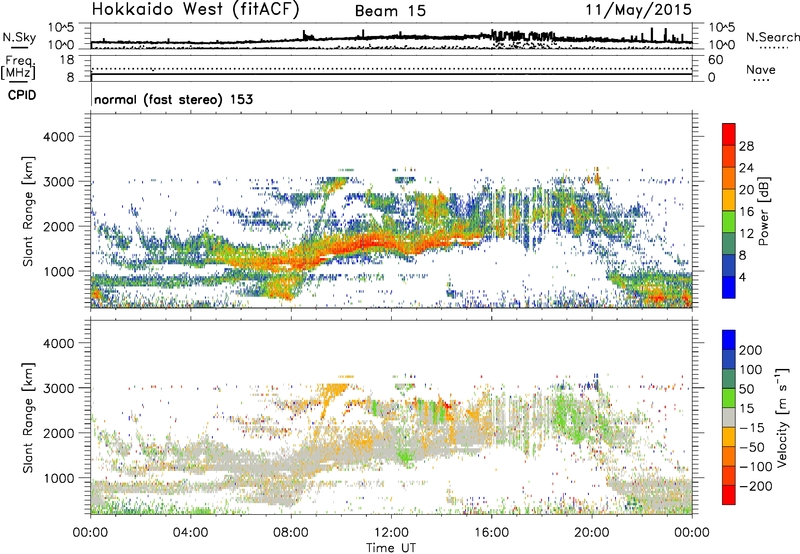Click the 'Time UT' axis title

[391, 548]
